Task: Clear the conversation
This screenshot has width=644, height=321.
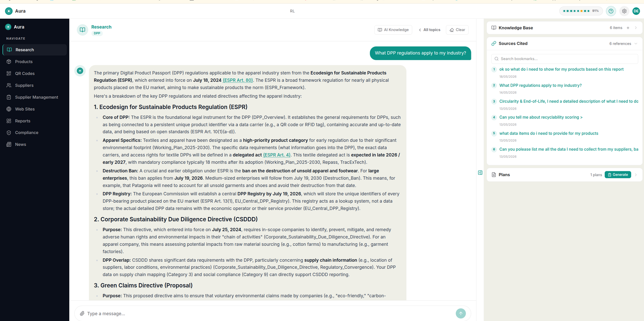Action: click(457, 30)
